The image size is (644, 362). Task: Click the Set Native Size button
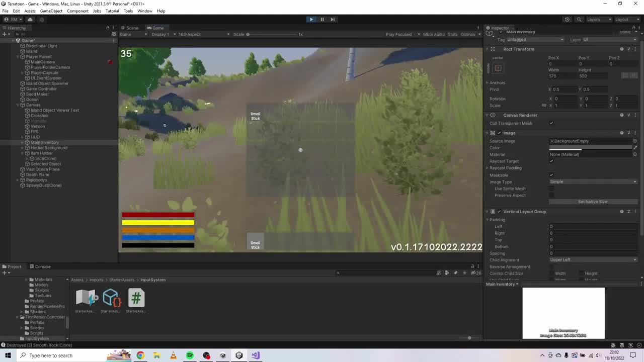pyautogui.click(x=593, y=201)
